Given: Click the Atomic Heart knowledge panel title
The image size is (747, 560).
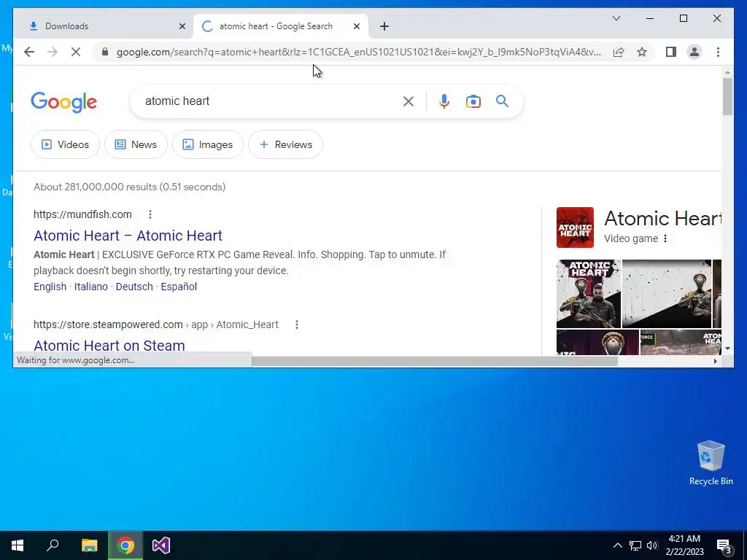Looking at the screenshot, I should 662,219.
